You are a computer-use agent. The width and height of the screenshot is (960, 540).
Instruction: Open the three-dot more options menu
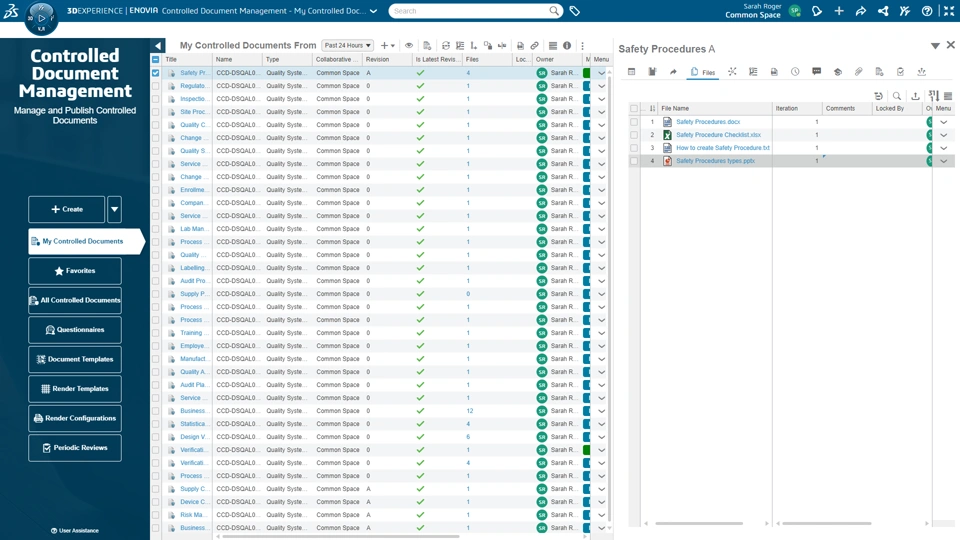tap(582, 45)
